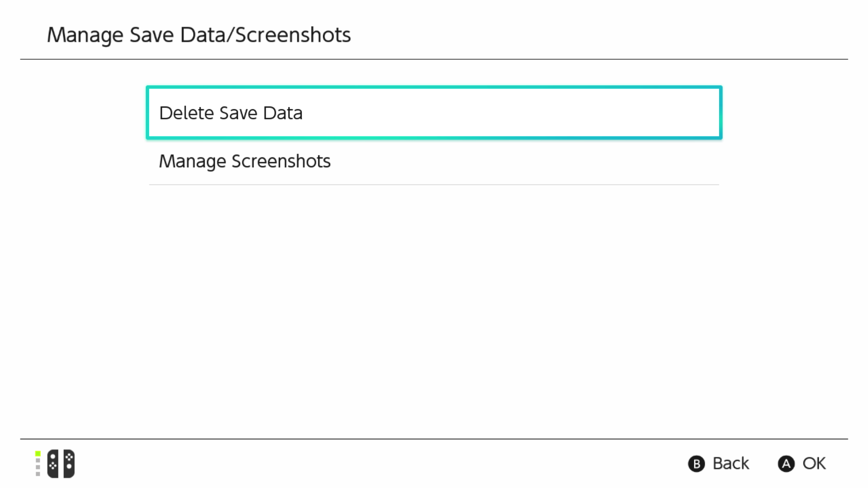Click the left Joy-Con's directional button cluster
Screen dimensions: 868x488
(x=53, y=465)
